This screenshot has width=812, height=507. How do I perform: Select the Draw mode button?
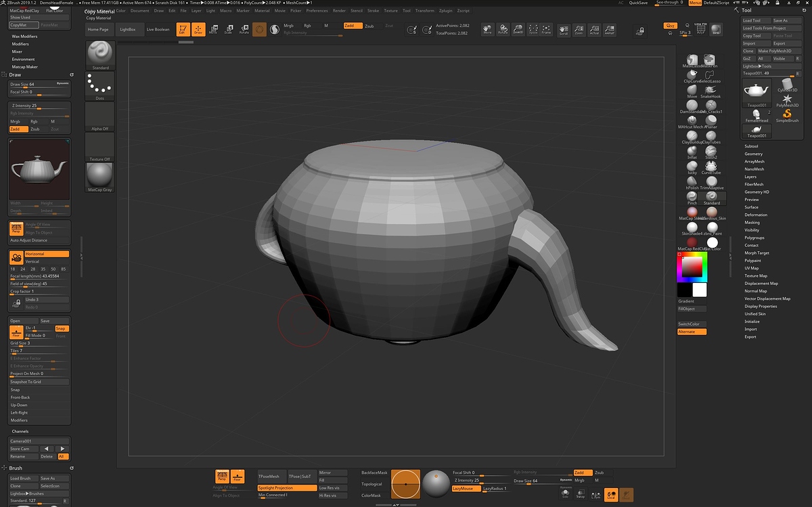(x=198, y=30)
